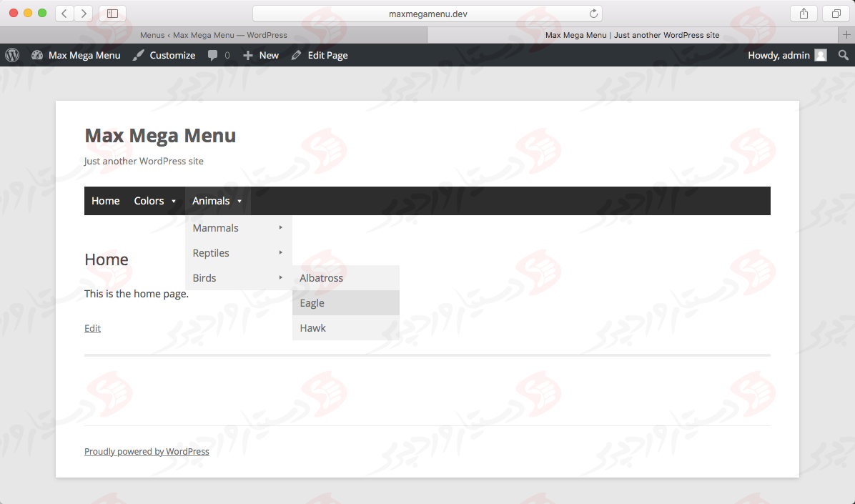Click the WordPress logo in admin bar
This screenshot has width=855, height=504.
pos(11,55)
